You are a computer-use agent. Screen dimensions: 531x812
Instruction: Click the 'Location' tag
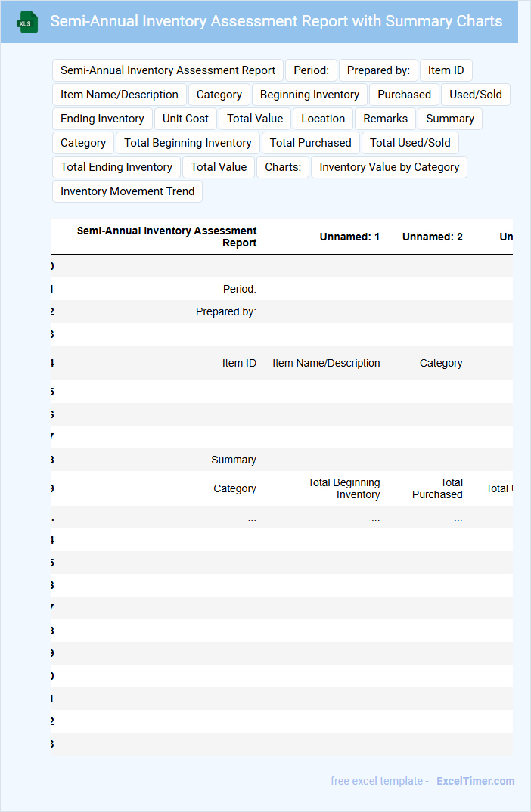pos(323,119)
